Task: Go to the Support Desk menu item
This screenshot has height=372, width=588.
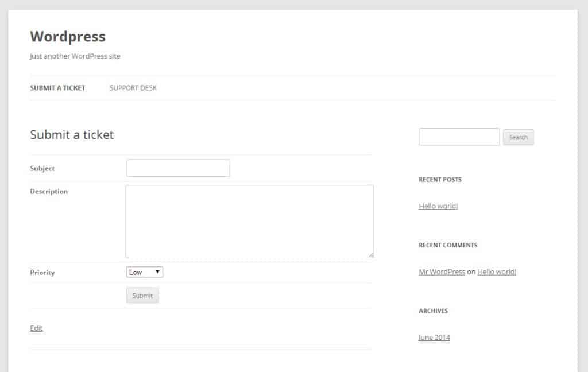Action: point(133,88)
